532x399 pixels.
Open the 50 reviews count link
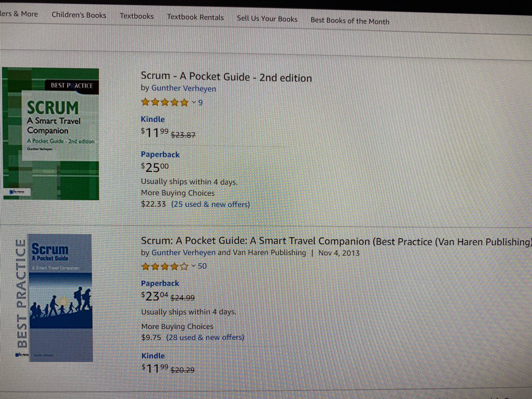202,266
